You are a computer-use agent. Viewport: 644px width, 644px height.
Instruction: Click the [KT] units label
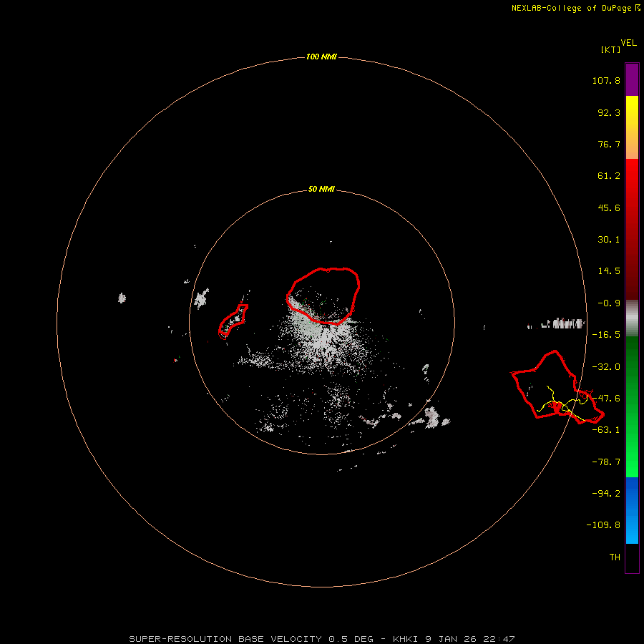pos(611,49)
